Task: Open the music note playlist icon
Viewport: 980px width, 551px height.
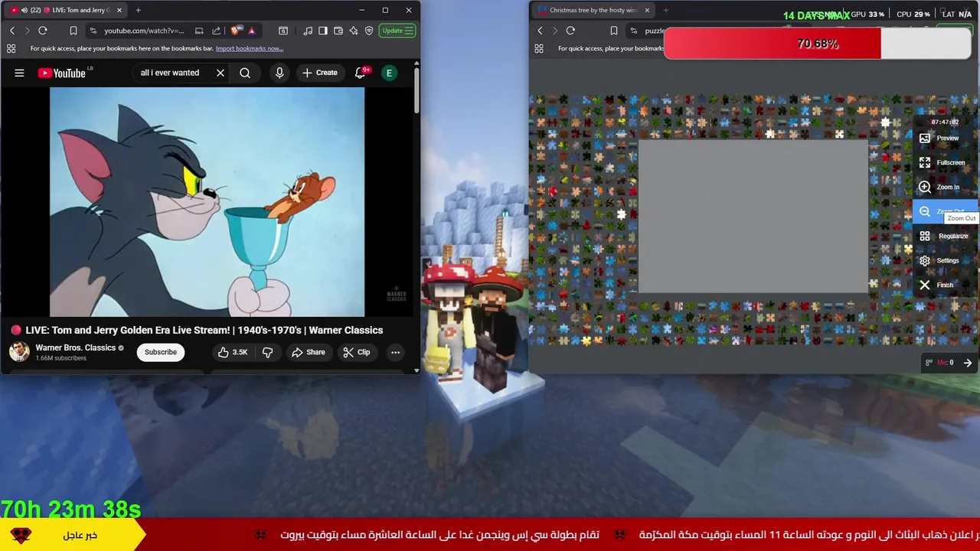Action: (308, 31)
